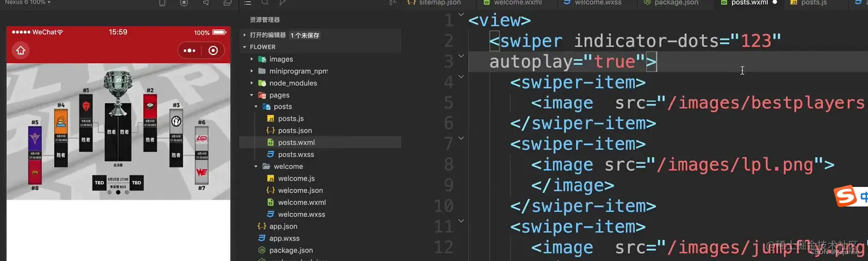
Task: Click the <view> tag on line 1
Action: (499, 21)
